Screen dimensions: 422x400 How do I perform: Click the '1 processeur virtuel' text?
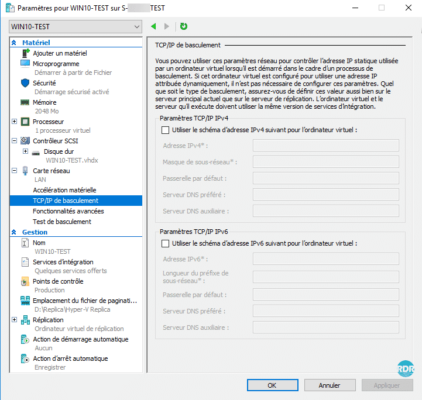(x=63, y=130)
